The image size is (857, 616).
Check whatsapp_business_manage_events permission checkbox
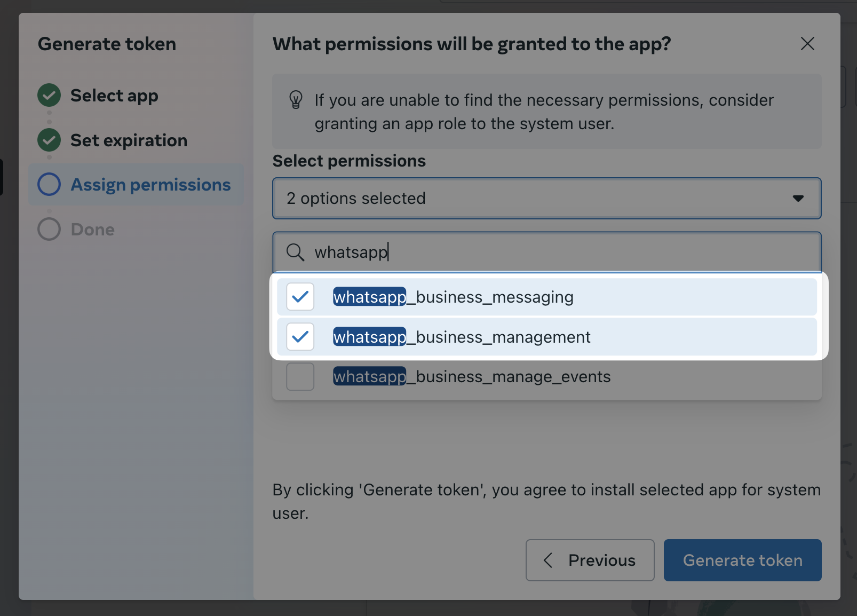pos(300,377)
